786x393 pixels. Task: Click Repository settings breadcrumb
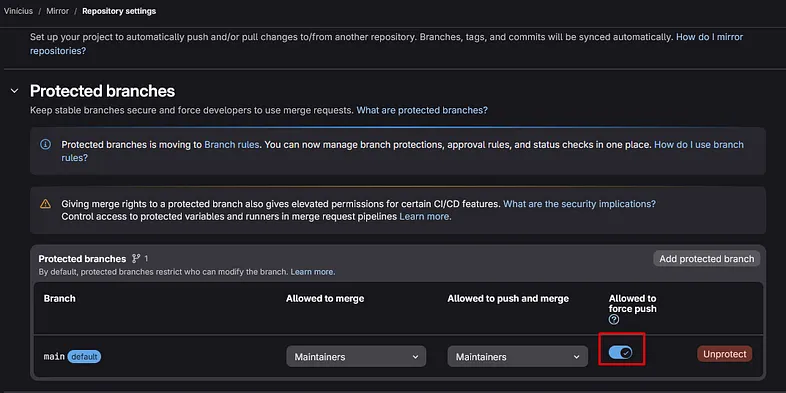click(119, 11)
